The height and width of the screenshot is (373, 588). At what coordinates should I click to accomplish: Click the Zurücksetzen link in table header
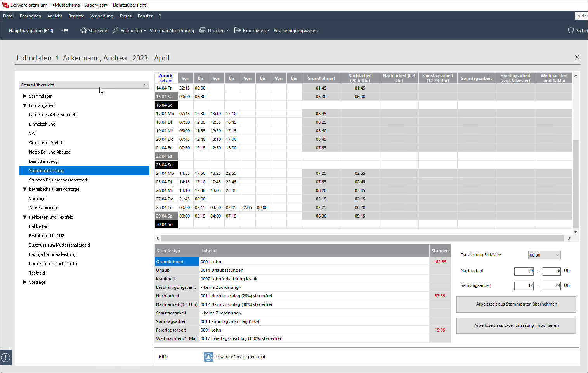coord(166,78)
